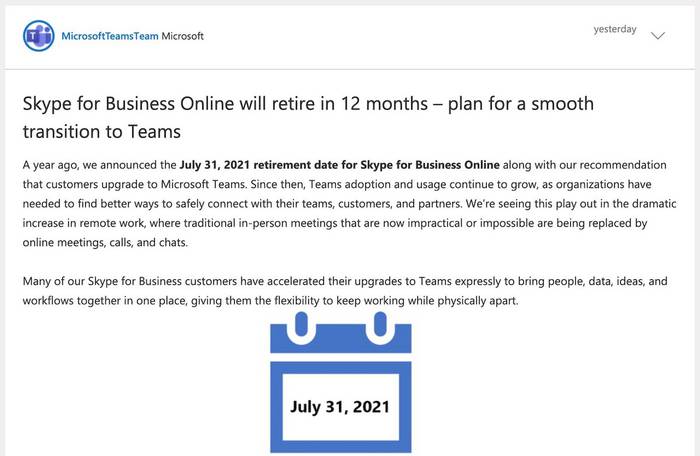Click the Skype for Business Online headline
This screenshot has width=700, height=456.
coord(308,117)
